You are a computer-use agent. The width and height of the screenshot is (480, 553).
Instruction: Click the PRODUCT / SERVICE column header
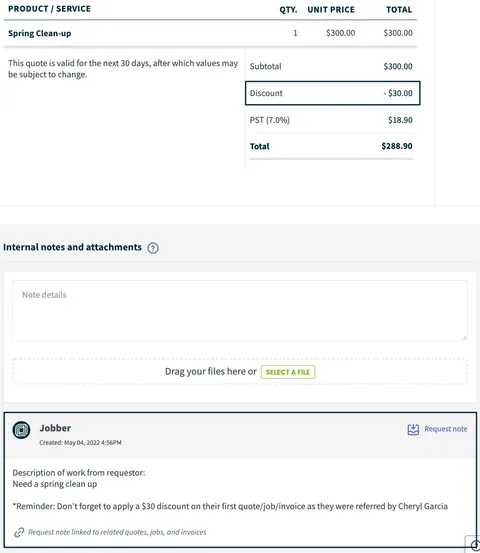(x=49, y=9)
